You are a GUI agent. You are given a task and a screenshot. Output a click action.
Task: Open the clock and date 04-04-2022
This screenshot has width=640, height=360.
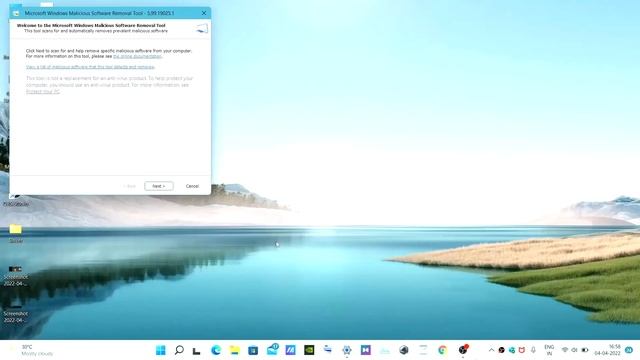click(x=608, y=350)
